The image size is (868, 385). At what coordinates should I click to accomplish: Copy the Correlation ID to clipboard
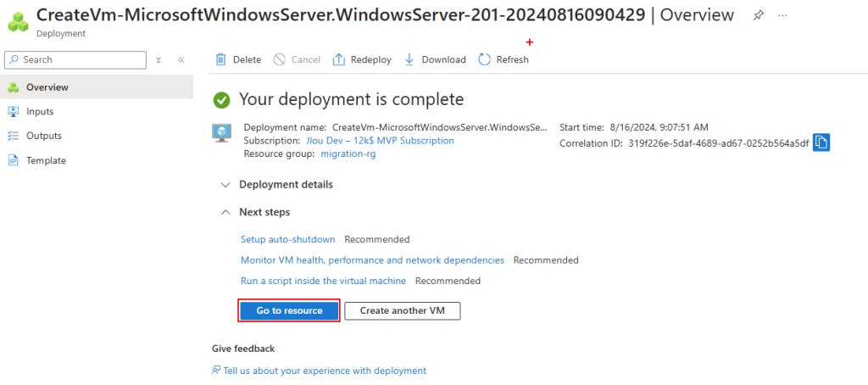click(821, 142)
